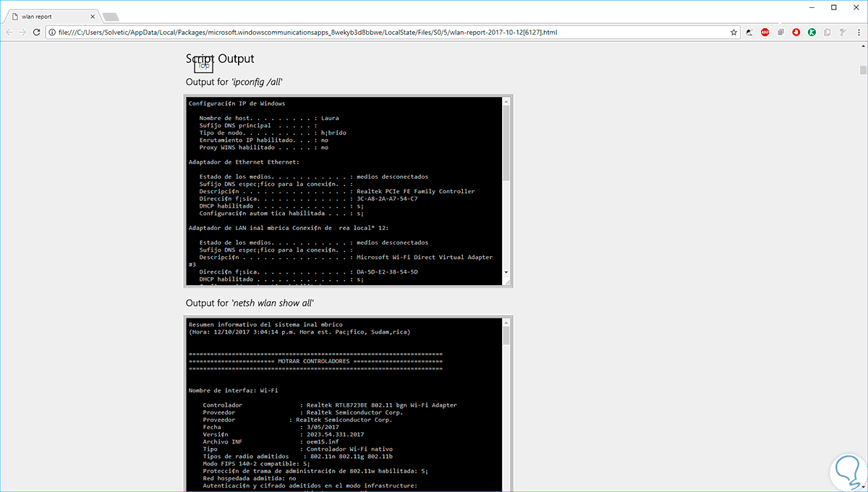Reload the wlan report page
This screenshot has height=492, width=868.
tap(37, 32)
